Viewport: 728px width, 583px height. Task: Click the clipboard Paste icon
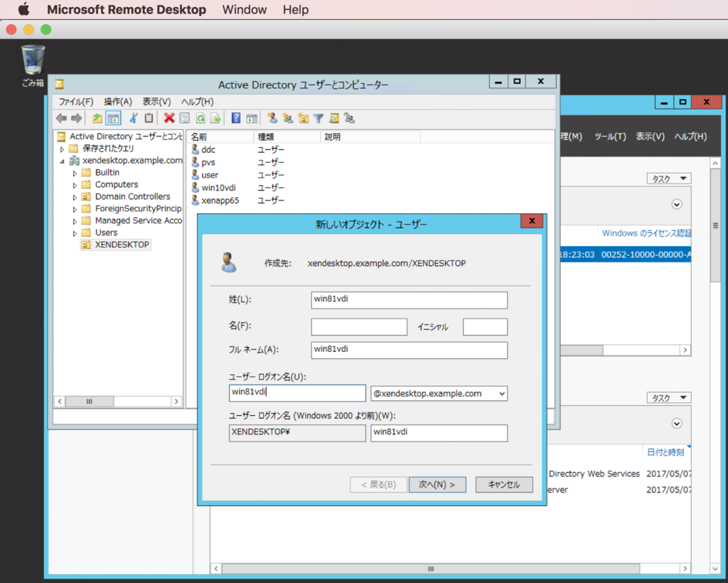(x=149, y=118)
